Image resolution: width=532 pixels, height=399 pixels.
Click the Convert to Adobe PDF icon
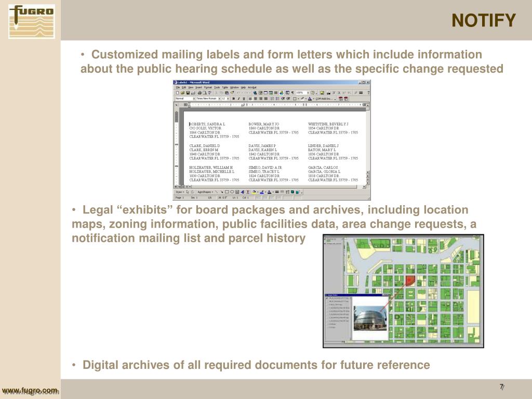(341, 98)
